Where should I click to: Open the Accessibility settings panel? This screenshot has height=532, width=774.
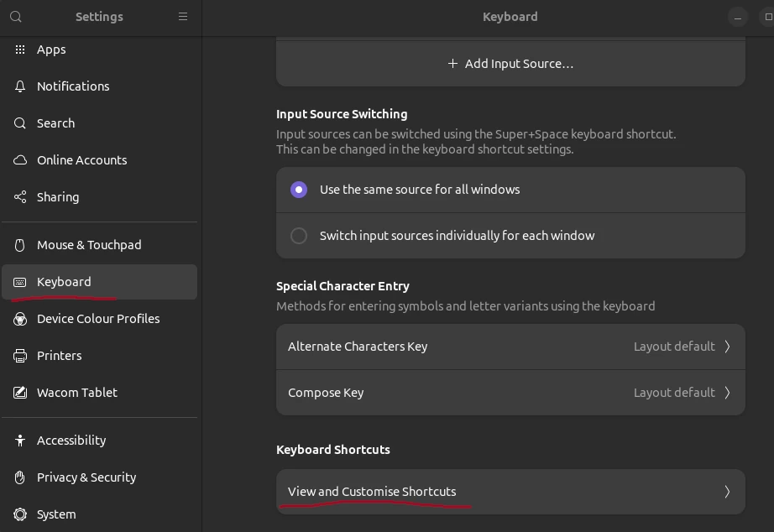click(71, 441)
